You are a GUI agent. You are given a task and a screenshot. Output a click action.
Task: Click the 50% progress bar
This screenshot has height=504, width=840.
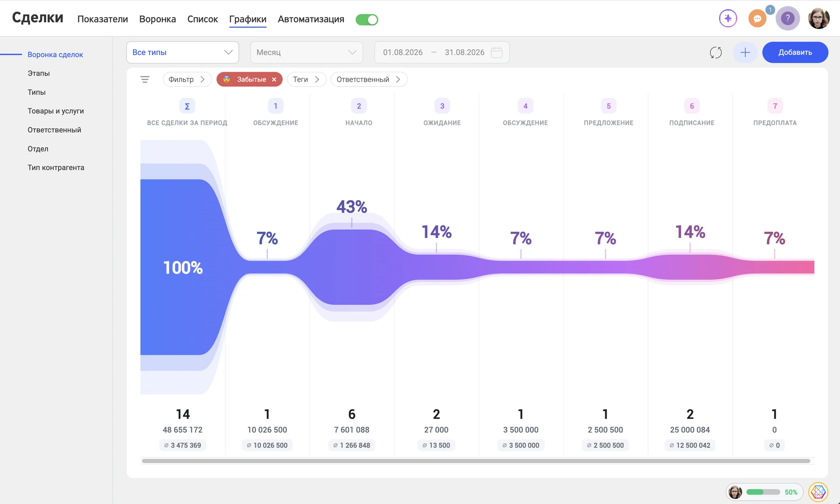pyautogui.click(x=763, y=492)
